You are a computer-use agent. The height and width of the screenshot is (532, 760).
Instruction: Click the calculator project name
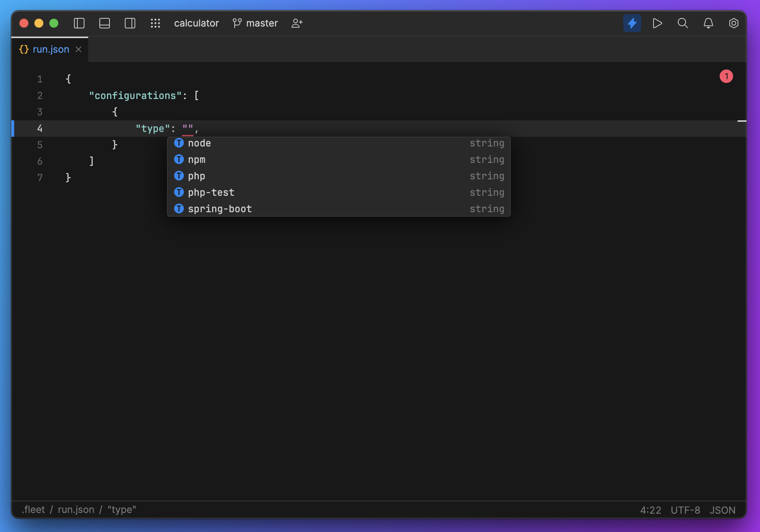click(196, 23)
